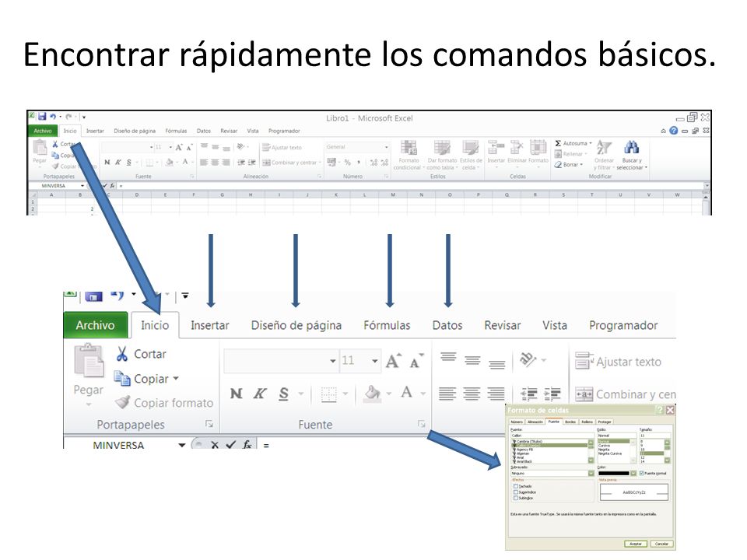Click the Pegar clipboard icon in enlarged ribbon
The width and height of the screenshot is (747, 560).
(x=89, y=361)
